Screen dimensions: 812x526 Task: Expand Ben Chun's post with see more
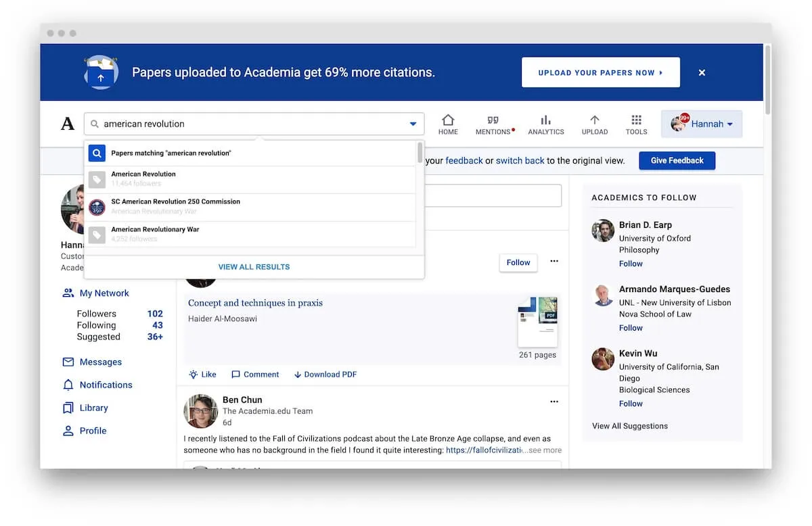545,450
